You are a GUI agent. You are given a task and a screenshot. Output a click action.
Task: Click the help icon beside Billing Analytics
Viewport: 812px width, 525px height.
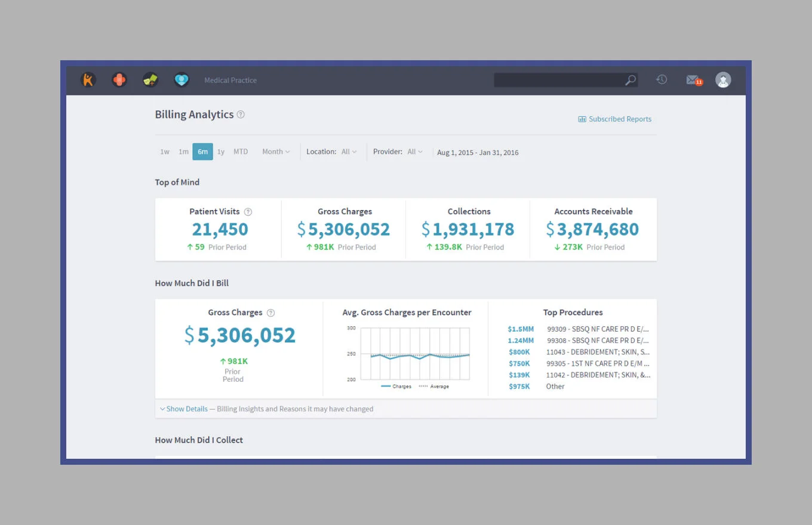click(x=241, y=115)
